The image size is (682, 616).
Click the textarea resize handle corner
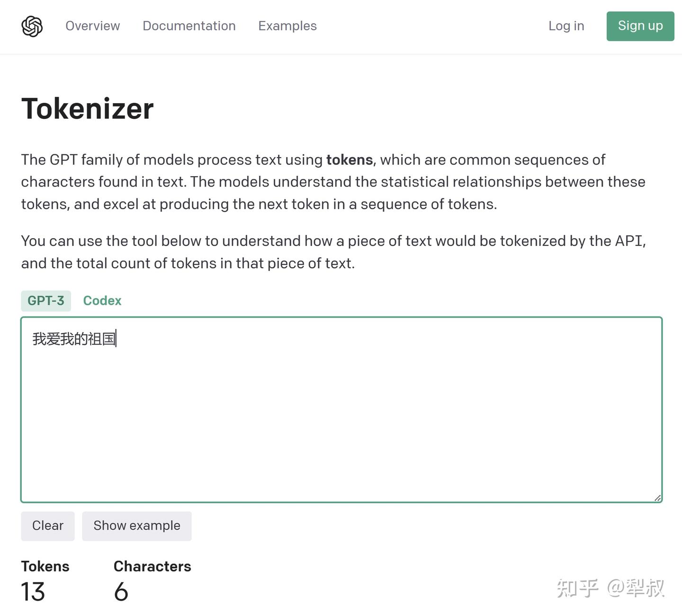[x=657, y=498]
